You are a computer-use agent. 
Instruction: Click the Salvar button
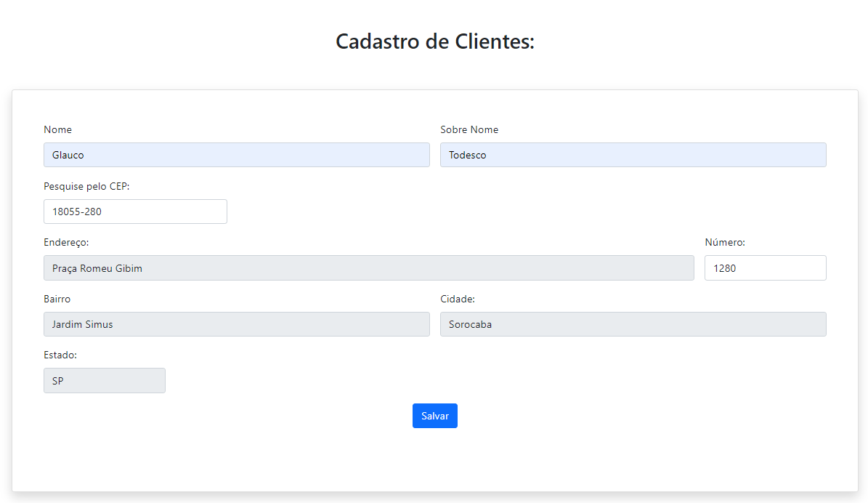coord(434,416)
